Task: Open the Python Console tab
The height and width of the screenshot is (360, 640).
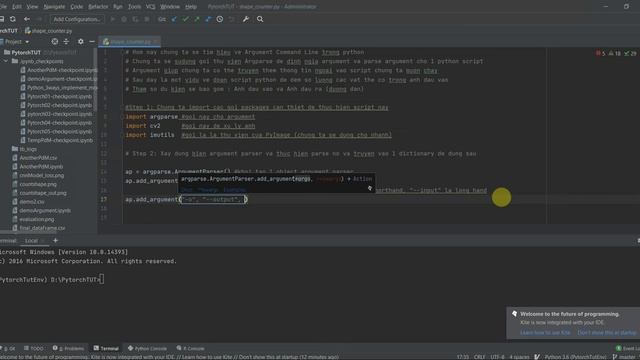Action: (x=147, y=348)
